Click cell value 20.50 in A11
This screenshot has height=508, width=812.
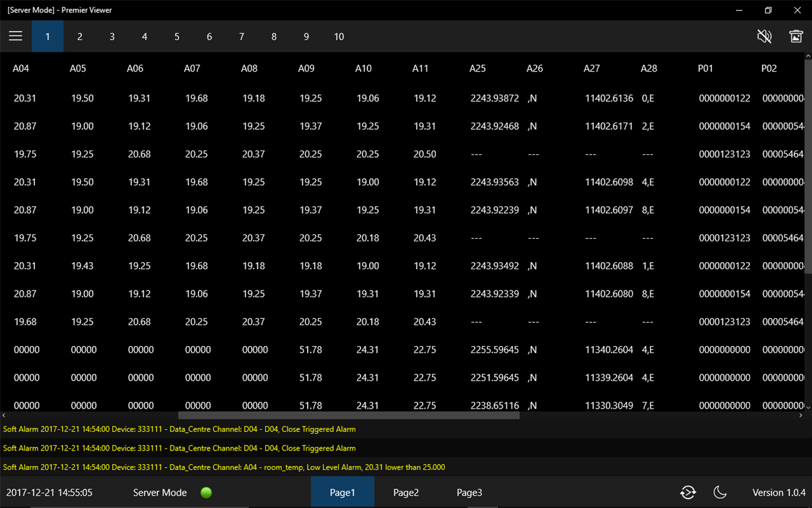coord(425,154)
